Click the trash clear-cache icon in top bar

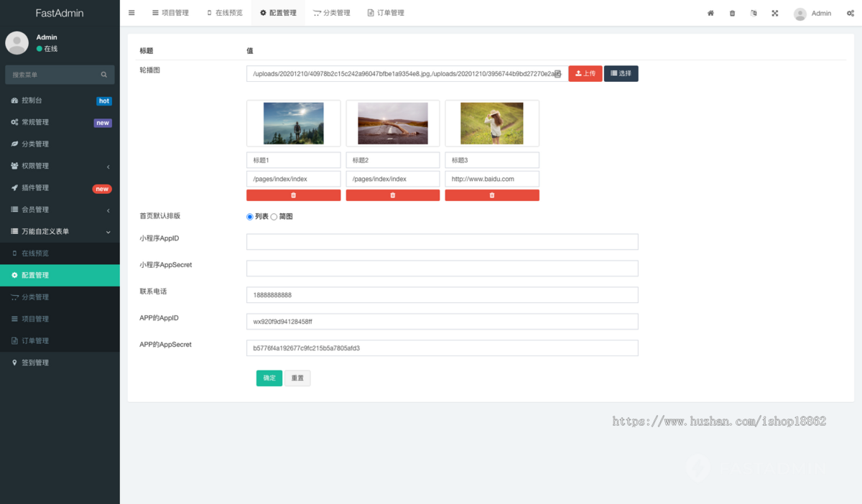pyautogui.click(x=732, y=13)
